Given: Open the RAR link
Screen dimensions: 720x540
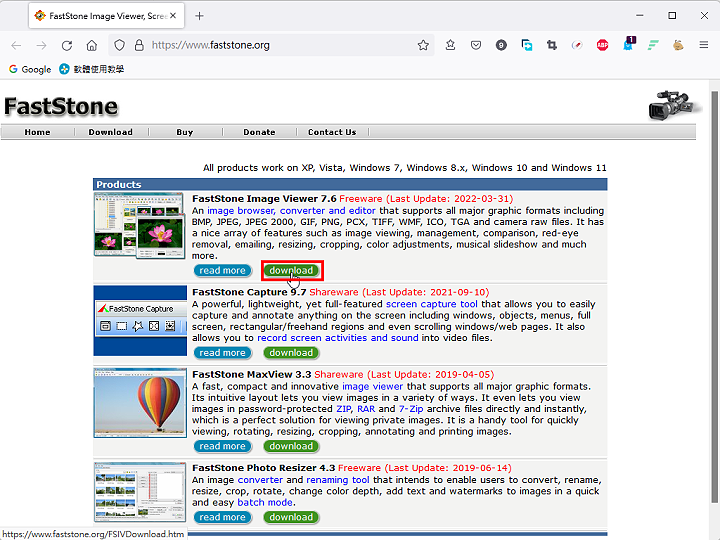Looking at the screenshot, I should pyautogui.click(x=366, y=409).
